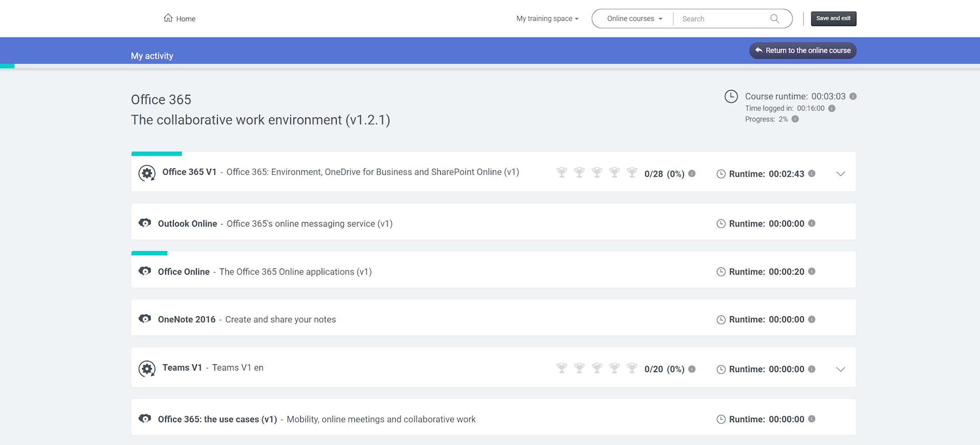Open the OneNote 2016 module title

[187, 319]
